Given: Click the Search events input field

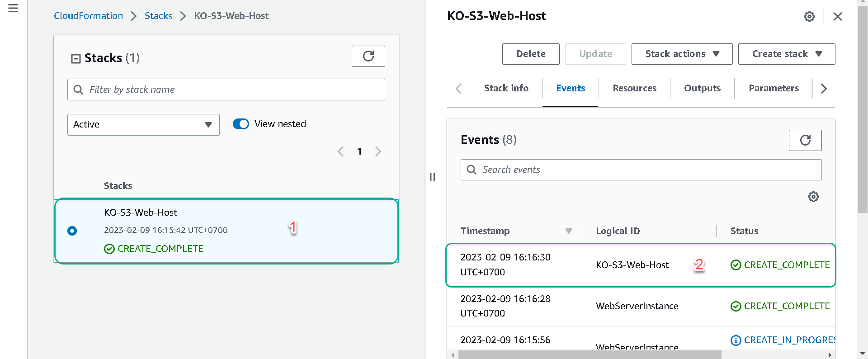Looking at the screenshot, I should tap(641, 170).
